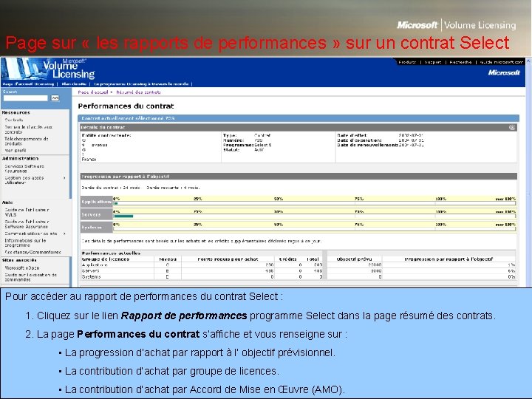Click Groupe de licences column header

tap(106, 259)
